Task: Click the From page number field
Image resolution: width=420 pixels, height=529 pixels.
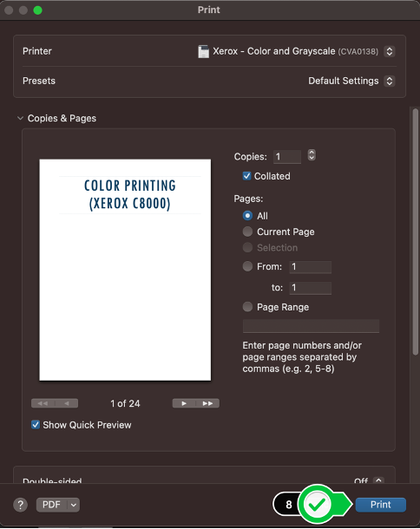Action: (311, 267)
